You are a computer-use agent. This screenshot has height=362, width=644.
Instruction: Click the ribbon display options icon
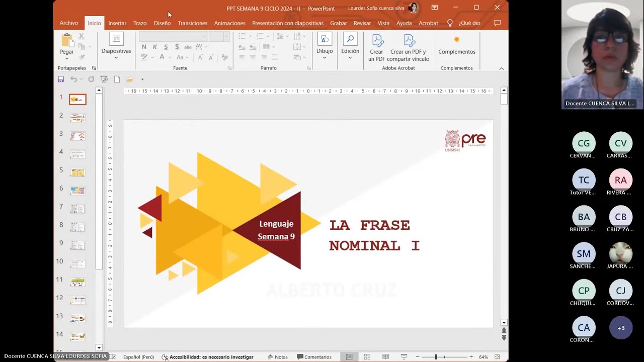[435, 8]
